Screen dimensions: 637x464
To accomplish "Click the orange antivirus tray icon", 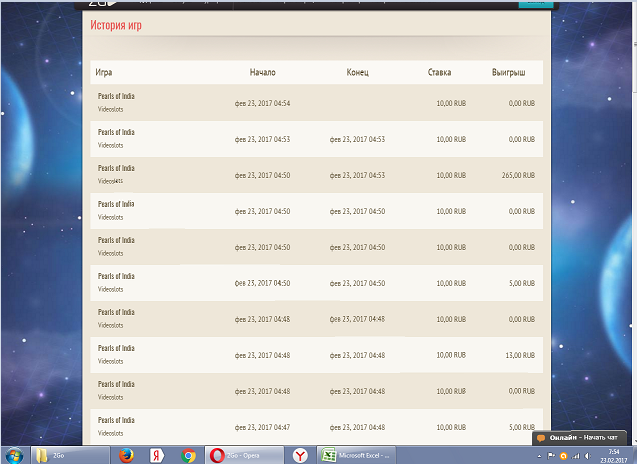I will 563,456.
